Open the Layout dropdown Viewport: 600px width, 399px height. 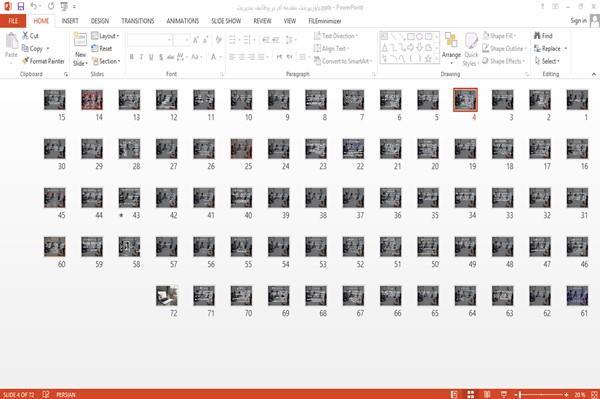(x=105, y=36)
